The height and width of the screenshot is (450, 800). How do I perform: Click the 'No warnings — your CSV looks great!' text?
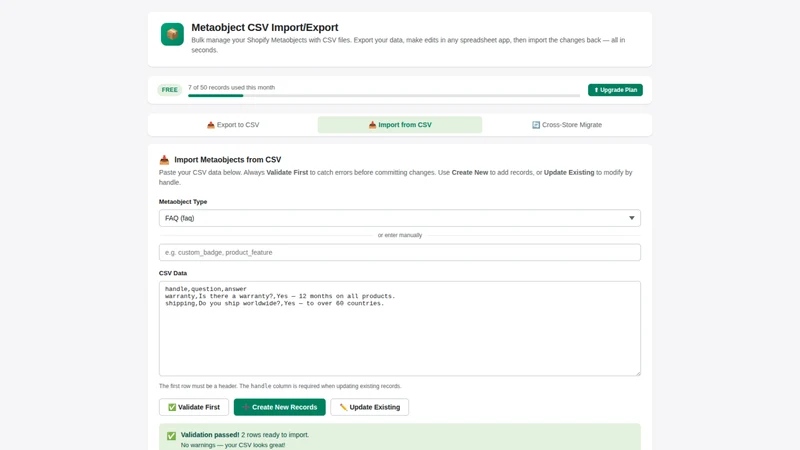[x=233, y=445]
